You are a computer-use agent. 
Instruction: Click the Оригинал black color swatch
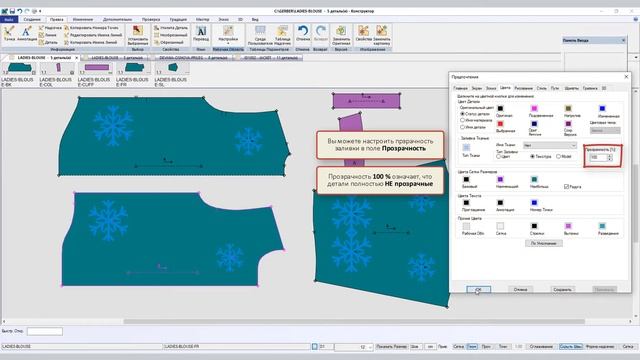tap(500, 109)
